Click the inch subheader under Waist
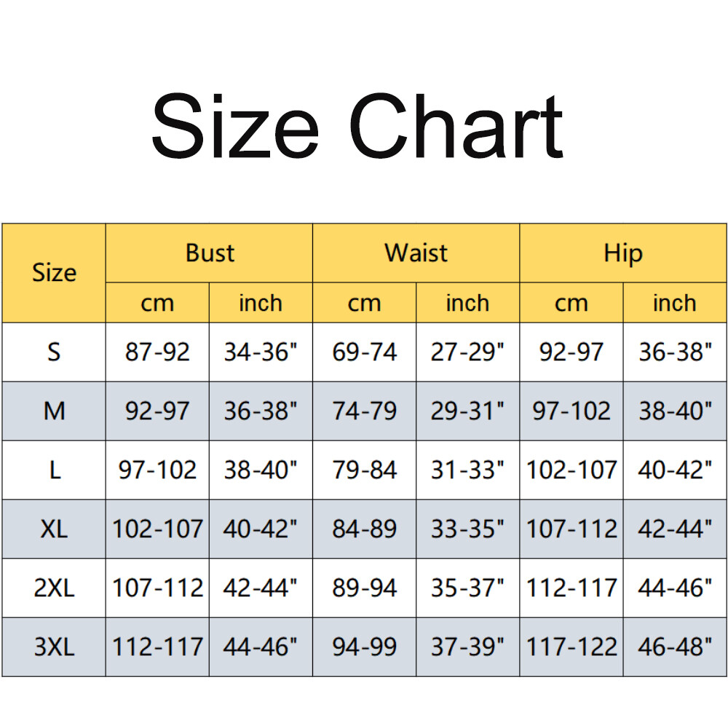This screenshot has height=728, width=728. pyautogui.click(x=467, y=303)
